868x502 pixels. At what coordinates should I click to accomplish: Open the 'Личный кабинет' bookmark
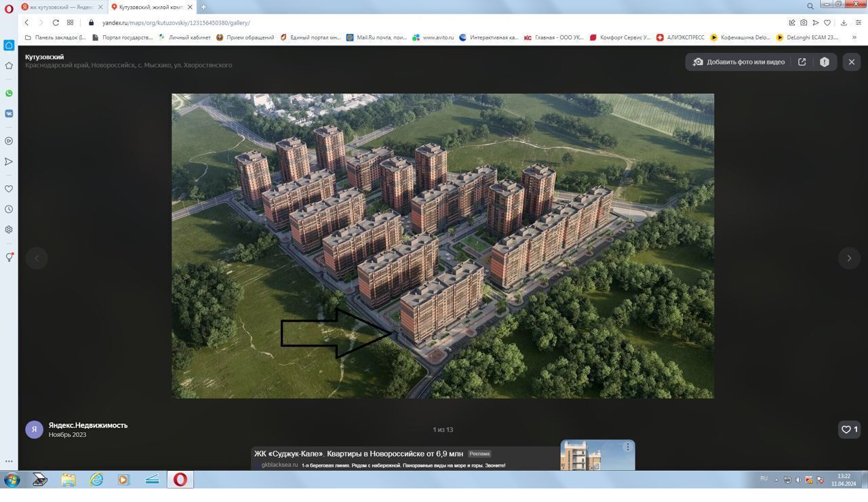184,37
